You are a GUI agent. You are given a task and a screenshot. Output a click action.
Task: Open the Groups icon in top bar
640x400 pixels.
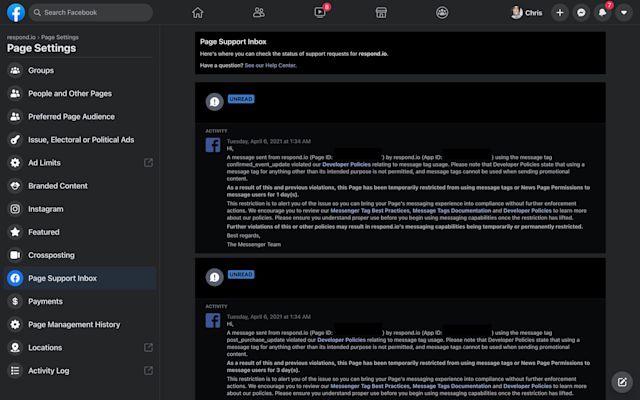tap(442, 13)
